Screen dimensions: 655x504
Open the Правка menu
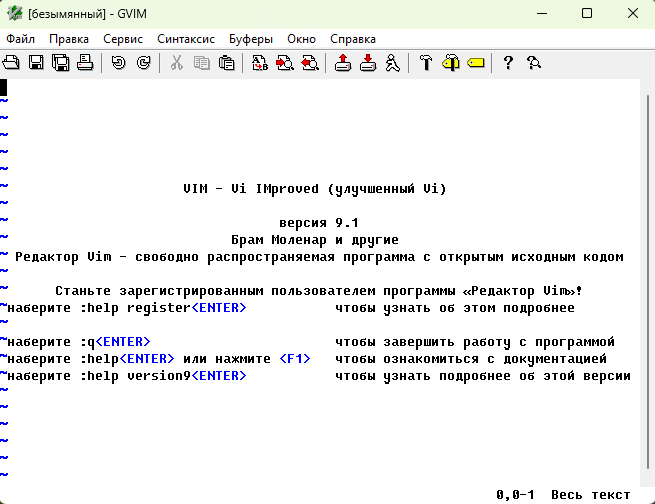[69, 39]
